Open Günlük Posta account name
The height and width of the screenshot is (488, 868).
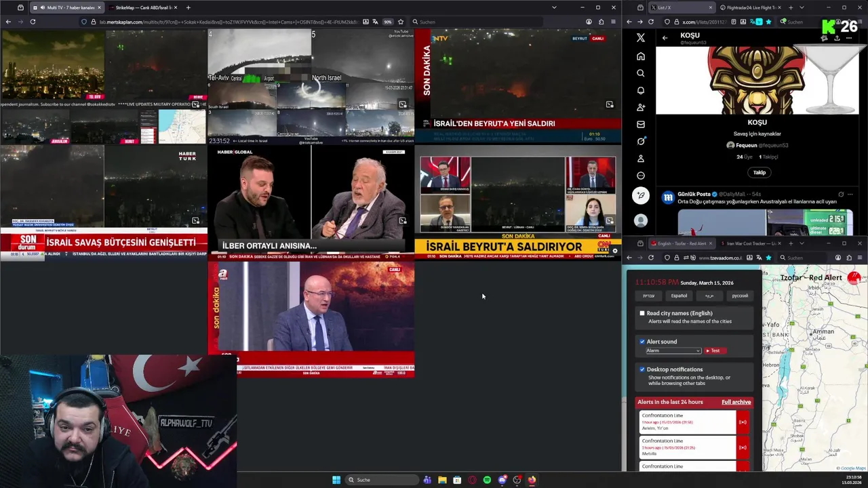[694, 195]
